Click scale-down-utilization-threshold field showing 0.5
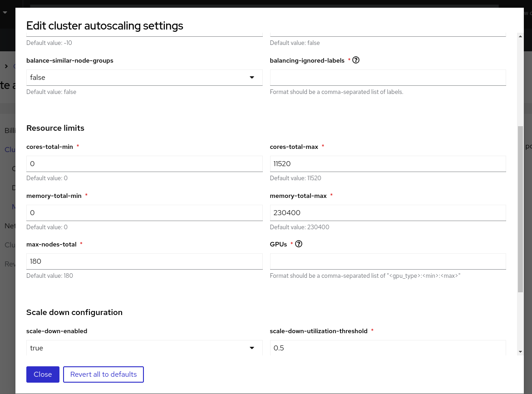Screen dimensions: 532x394 (x=388, y=348)
